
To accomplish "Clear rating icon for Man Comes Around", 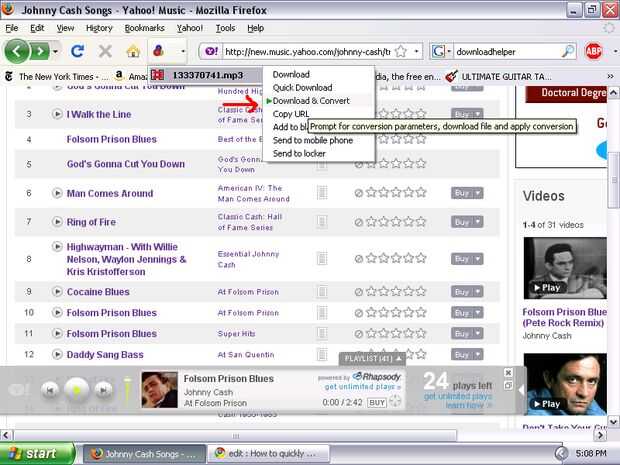I will (358, 193).
